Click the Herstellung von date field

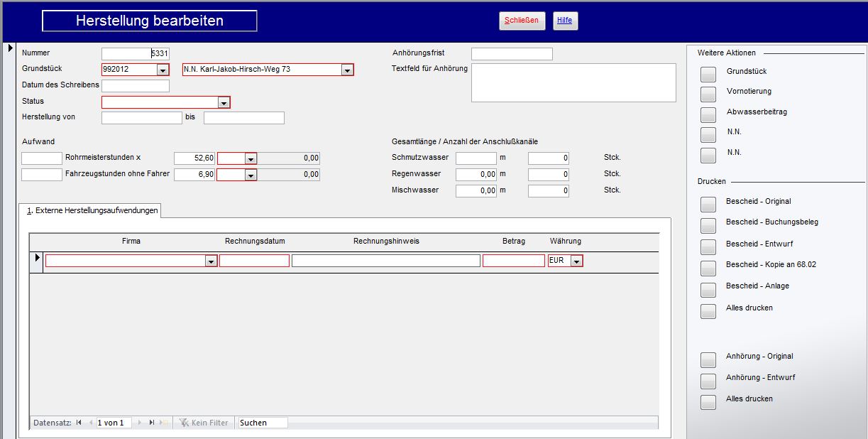pos(142,118)
